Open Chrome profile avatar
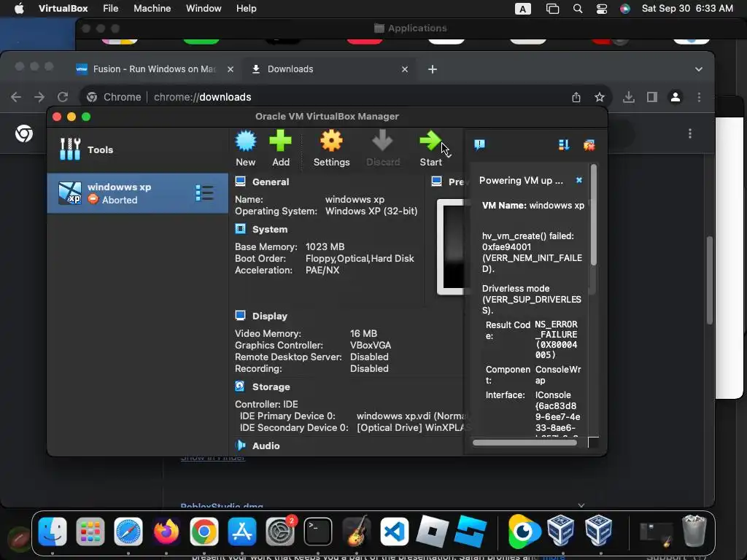 675,98
